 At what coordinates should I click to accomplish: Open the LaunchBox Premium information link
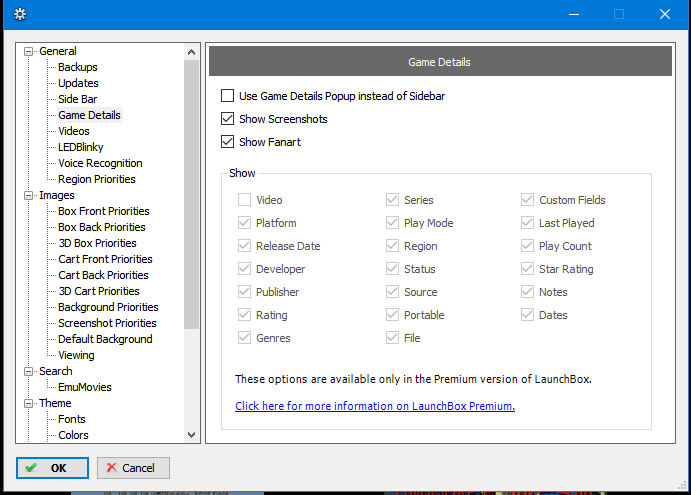coord(375,406)
